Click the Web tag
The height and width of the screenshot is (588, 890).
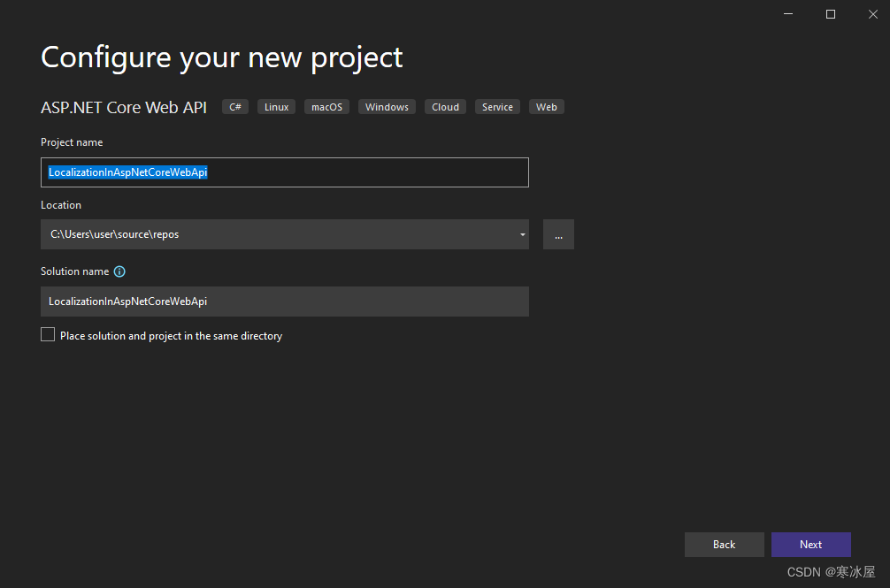[546, 107]
